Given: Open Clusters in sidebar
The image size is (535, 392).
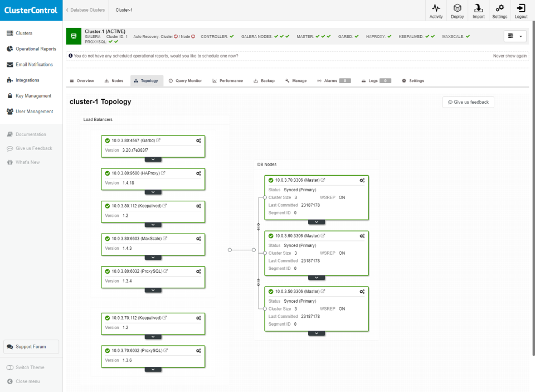Looking at the screenshot, I should click(20, 33).
